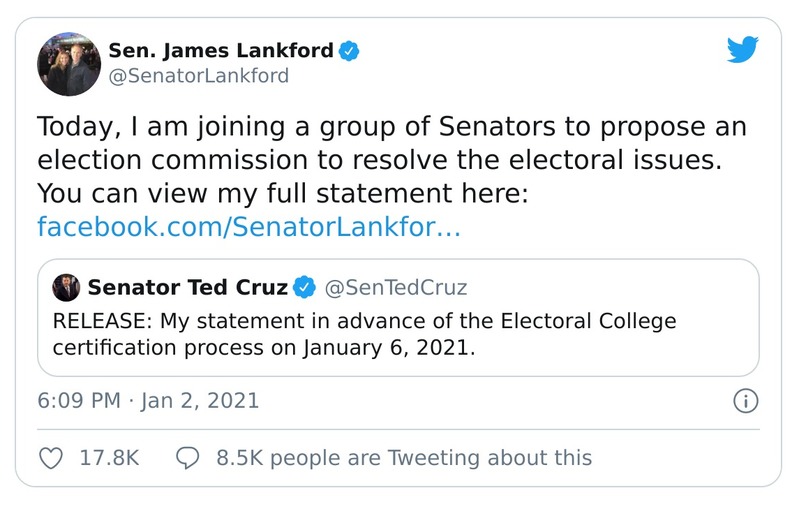
Task: Click the @SenatorLankford handle
Action: pyautogui.click(x=198, y=76)
